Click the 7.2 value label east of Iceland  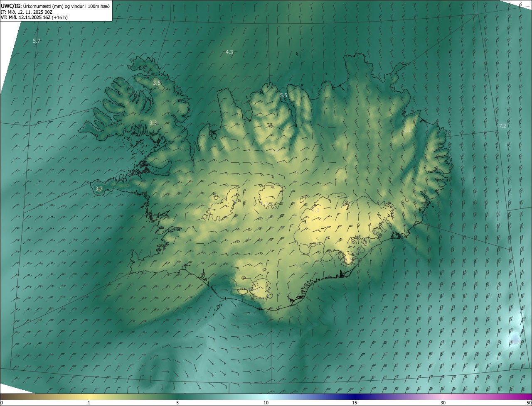click(502, 126)
